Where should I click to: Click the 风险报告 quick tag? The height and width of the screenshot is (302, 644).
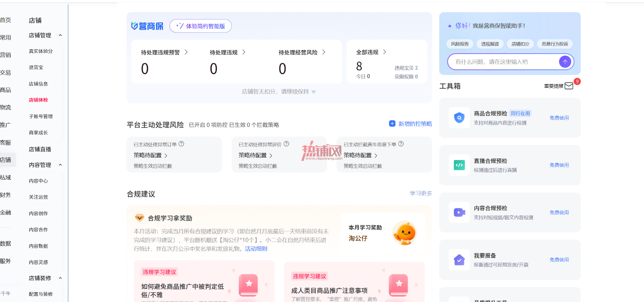460,44
